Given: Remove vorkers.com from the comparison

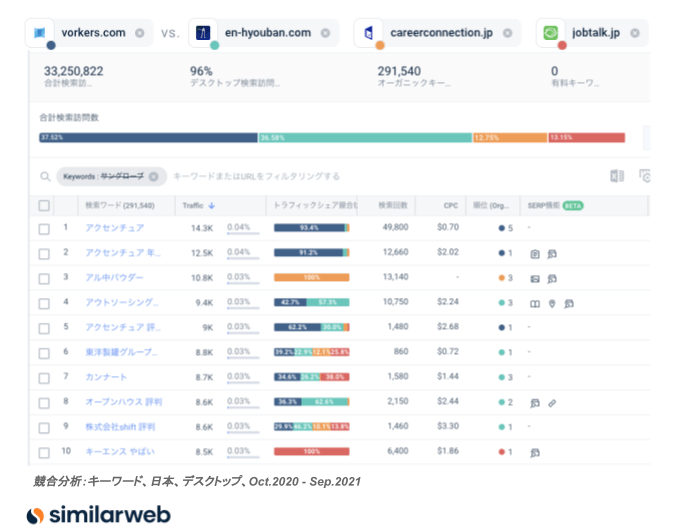Looking at the screenshot, I should [139, 33].
